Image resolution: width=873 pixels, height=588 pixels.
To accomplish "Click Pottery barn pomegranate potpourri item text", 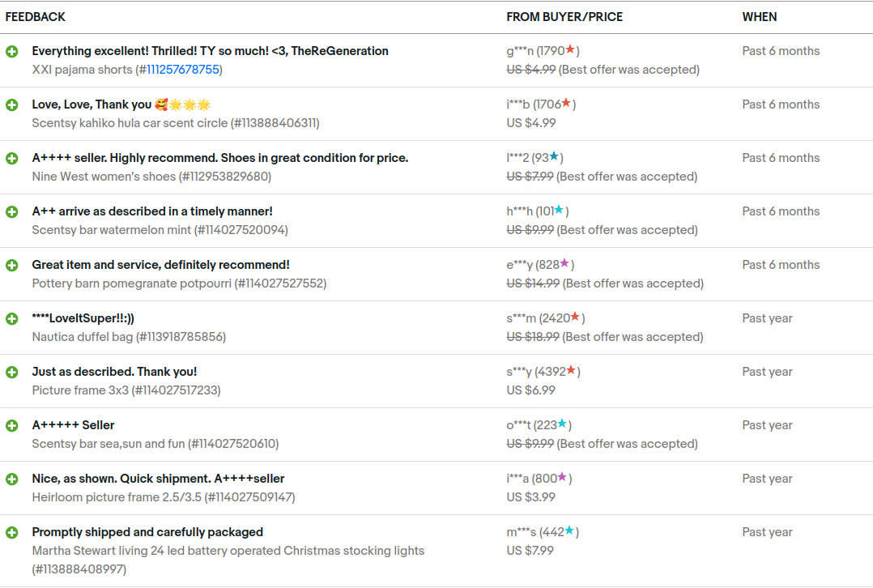I will coord(179,283).
